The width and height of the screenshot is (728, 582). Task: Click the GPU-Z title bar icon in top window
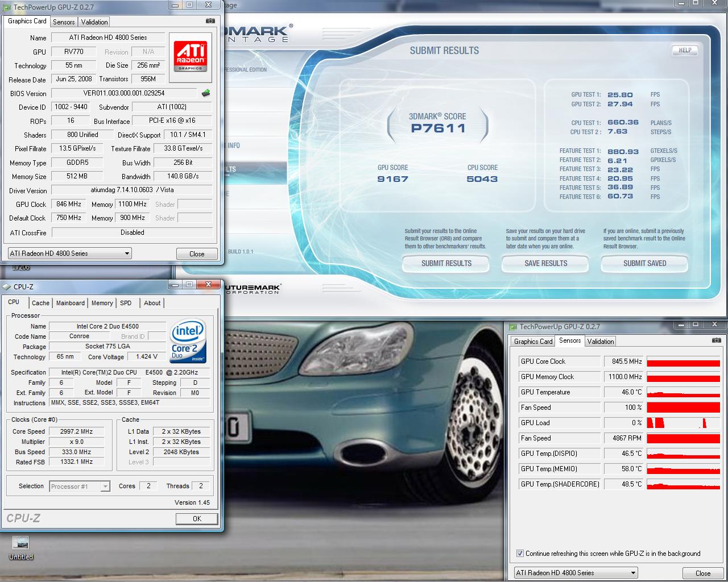tap(7, 7)
